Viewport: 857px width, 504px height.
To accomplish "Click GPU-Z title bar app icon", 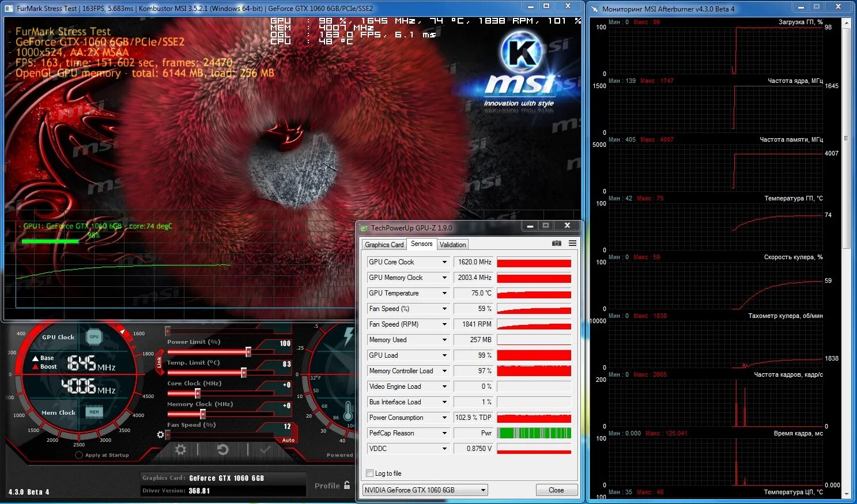I will [x=364, y=228].
